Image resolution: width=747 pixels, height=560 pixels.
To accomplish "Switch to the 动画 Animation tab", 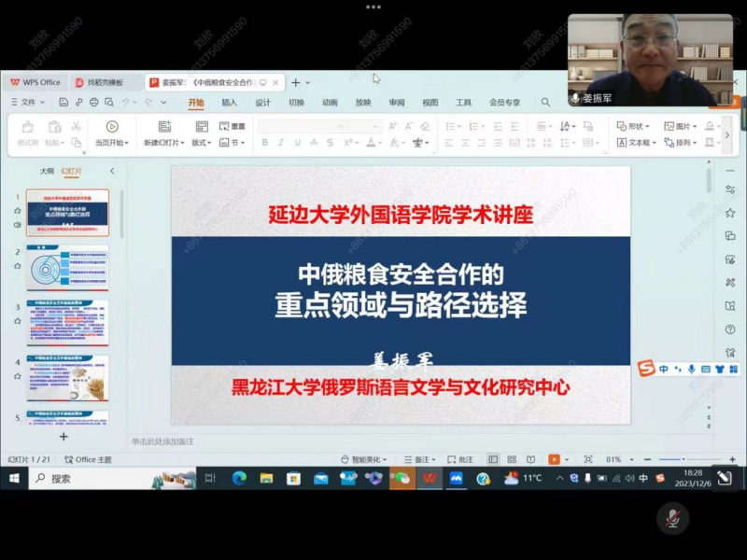I will tap(330, 103).
